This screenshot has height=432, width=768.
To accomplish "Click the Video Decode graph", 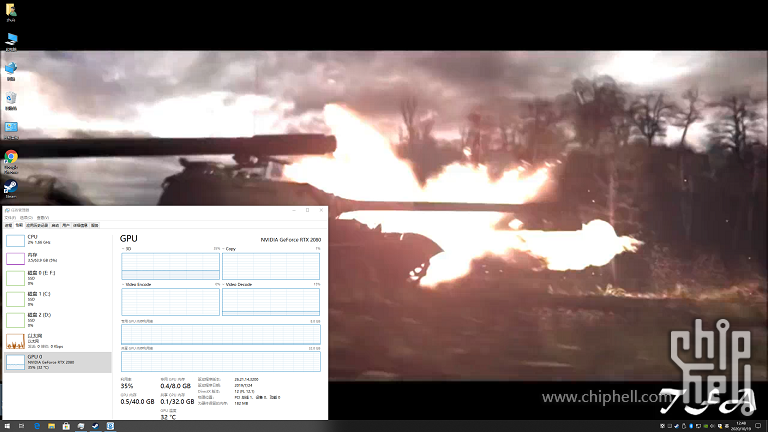I will (x=271, y=302).
